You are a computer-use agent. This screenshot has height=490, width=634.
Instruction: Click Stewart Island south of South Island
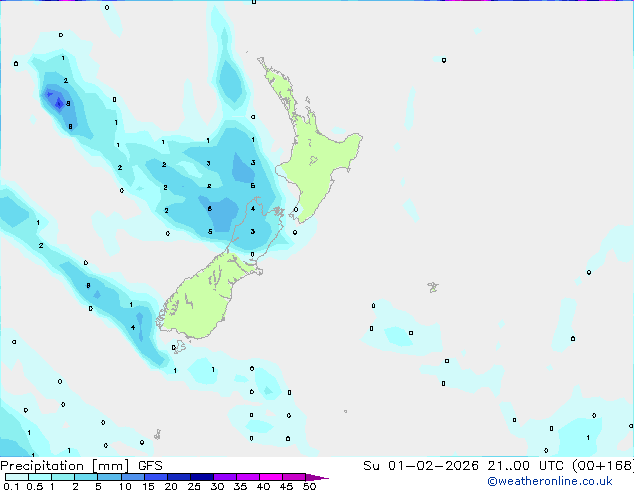[x=179, y=346]
